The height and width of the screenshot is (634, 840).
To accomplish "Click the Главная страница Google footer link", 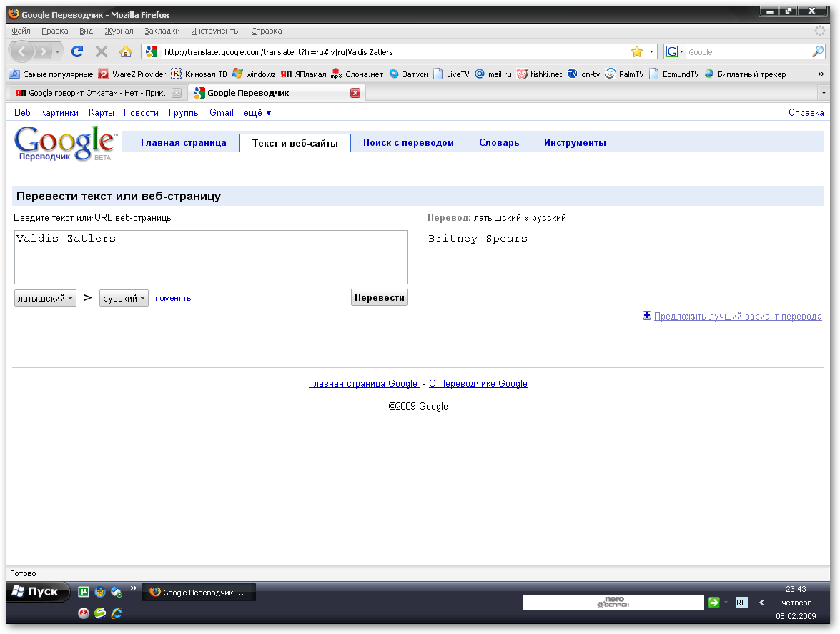I will point(364,383).
